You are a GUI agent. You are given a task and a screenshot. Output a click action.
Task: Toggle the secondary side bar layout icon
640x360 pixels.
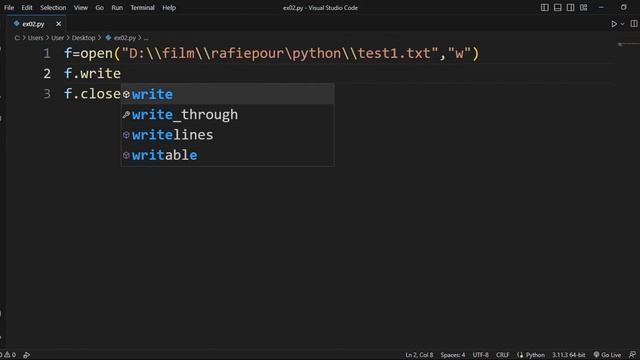point(571,7)
